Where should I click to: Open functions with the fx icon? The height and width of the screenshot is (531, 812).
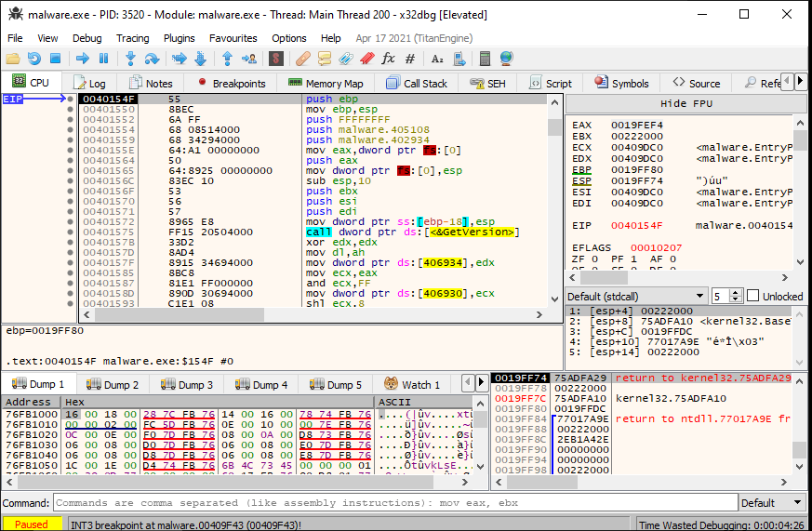[x=389, y=59]
